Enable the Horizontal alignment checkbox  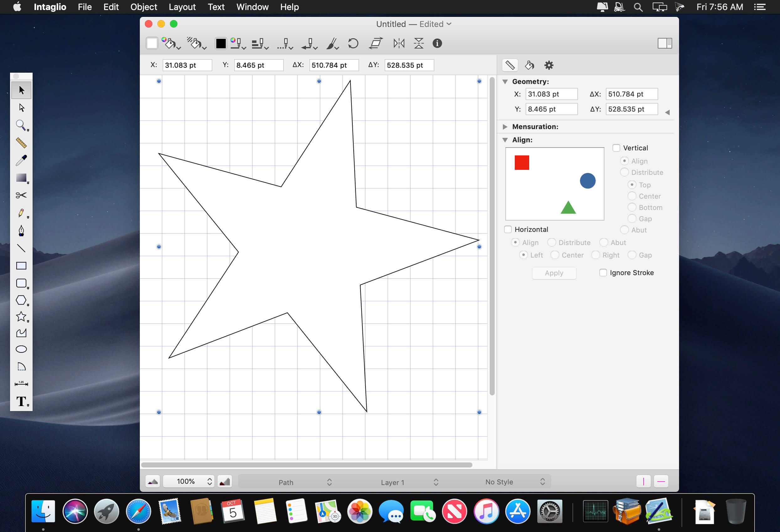click(x=508, y=229)
